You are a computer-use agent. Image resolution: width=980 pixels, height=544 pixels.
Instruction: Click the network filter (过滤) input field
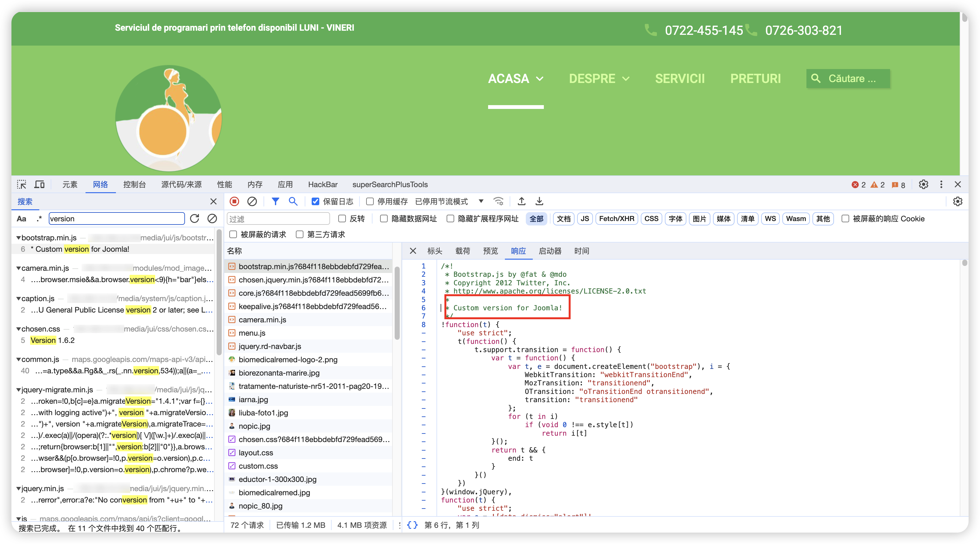[278, 219]
